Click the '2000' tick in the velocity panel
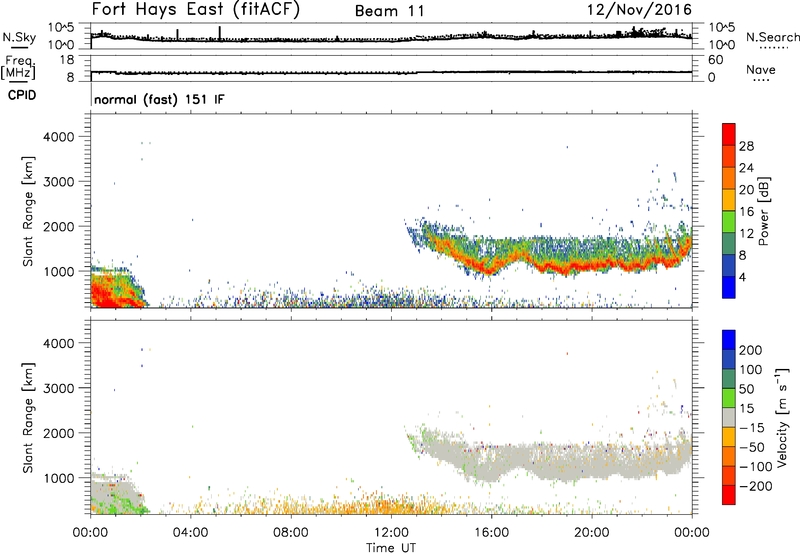The image size is (800, 554). [59, 433]
